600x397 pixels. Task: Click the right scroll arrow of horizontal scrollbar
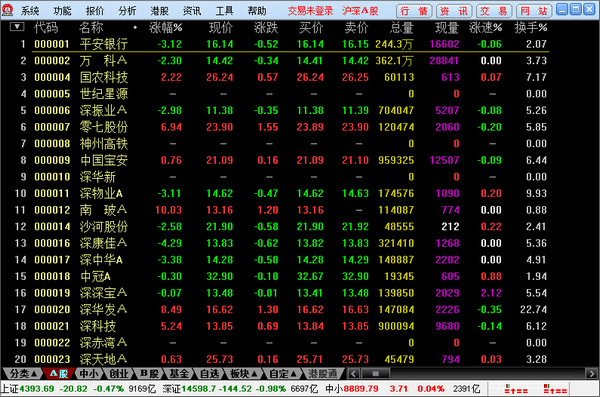[x=591, y=373]
